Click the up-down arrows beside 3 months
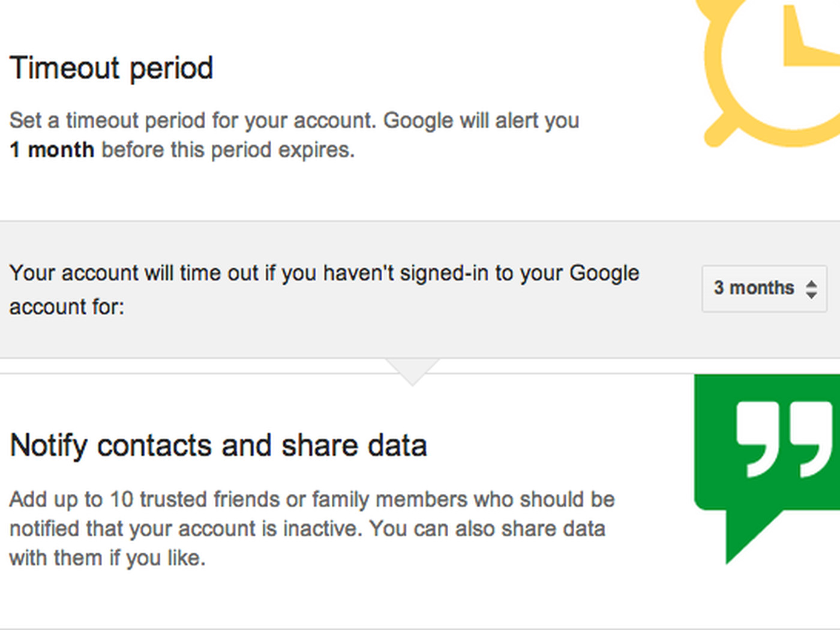840x630 pixels. [811, 289]
